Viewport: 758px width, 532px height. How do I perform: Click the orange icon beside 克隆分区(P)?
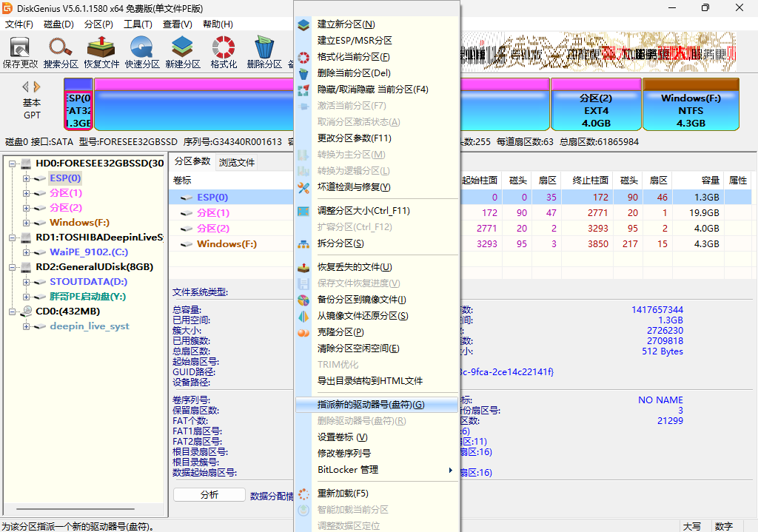[x=303, y=332]
